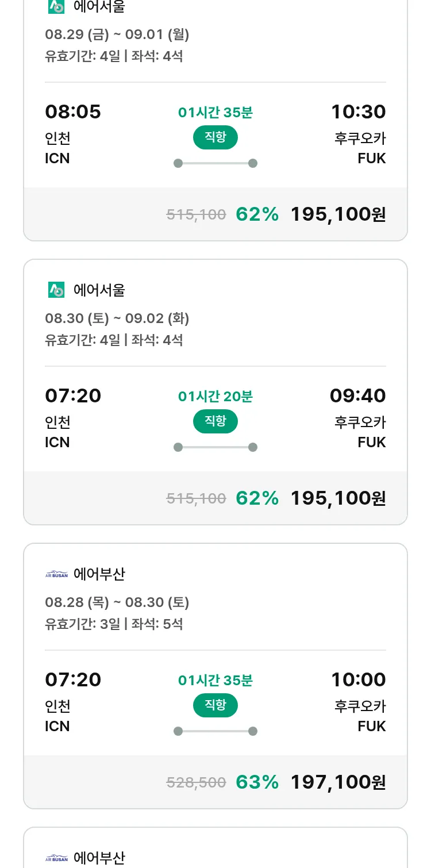Click the route line on the 01시간 20분 flight

coord(215,447)
